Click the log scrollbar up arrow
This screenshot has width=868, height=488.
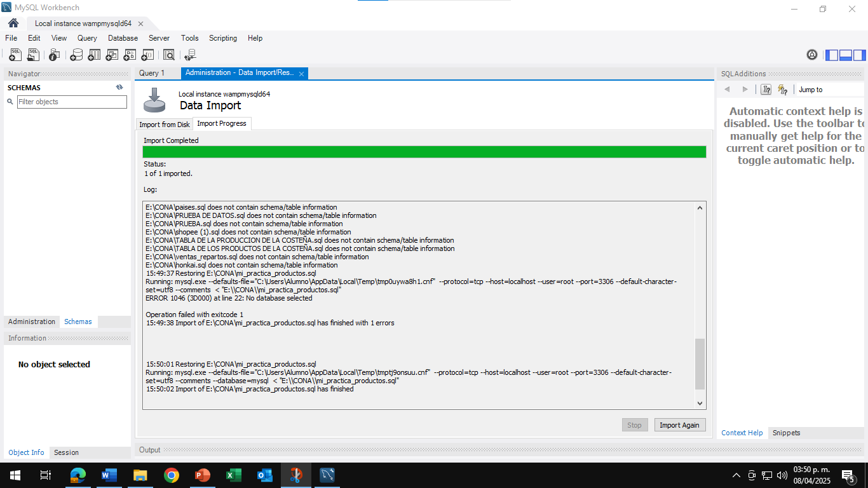pyautogui.click(x=700, y=208)
